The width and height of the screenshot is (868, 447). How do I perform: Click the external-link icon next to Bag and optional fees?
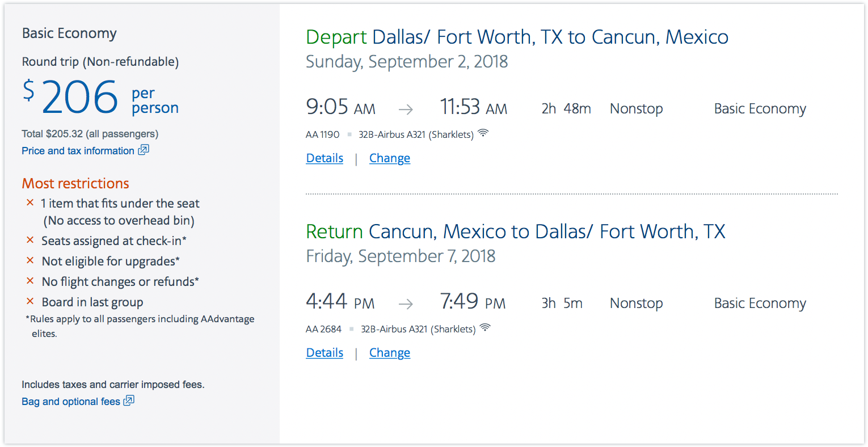tap(129, 400)
